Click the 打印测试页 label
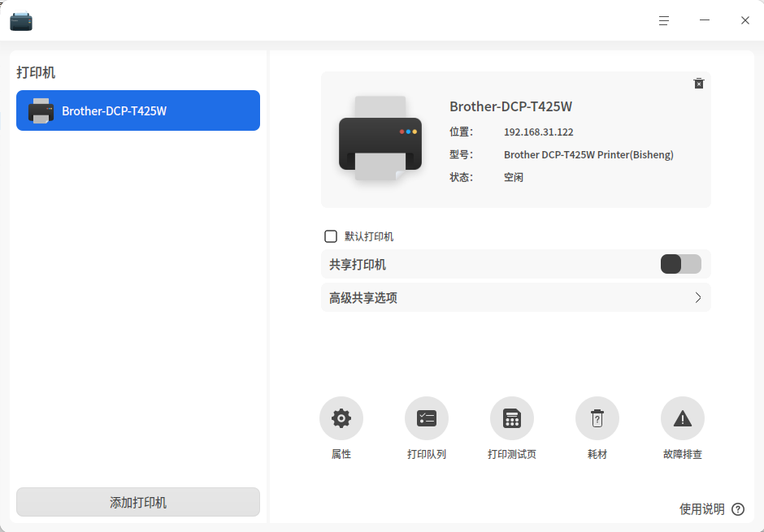 [511, 454]
